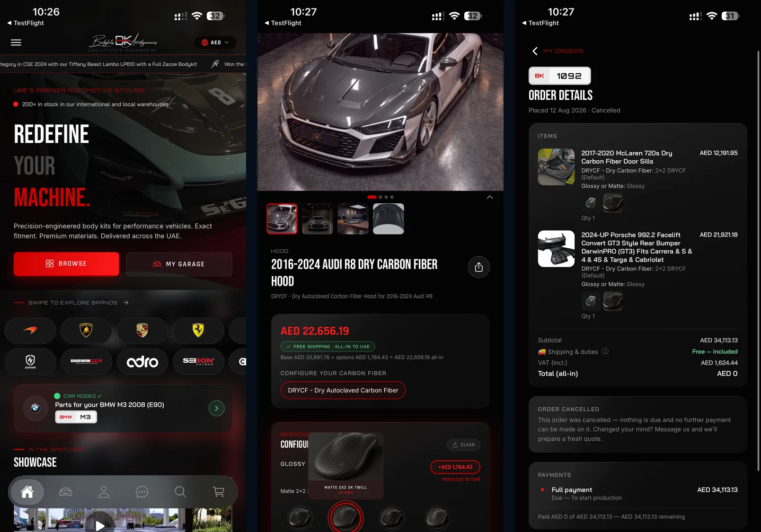
Task: Select the fourth hood thumbnail
Action: coord(389,219)
